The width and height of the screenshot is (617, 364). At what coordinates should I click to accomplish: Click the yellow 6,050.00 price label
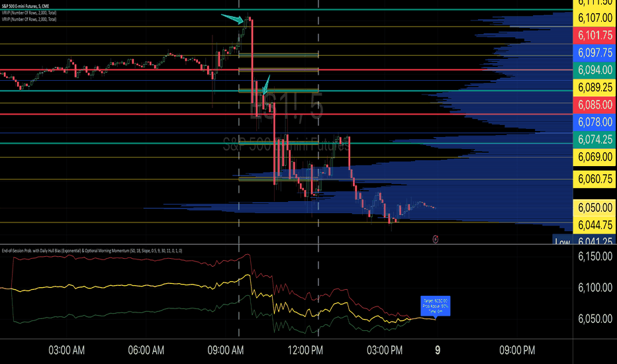(x=595, y=207)
